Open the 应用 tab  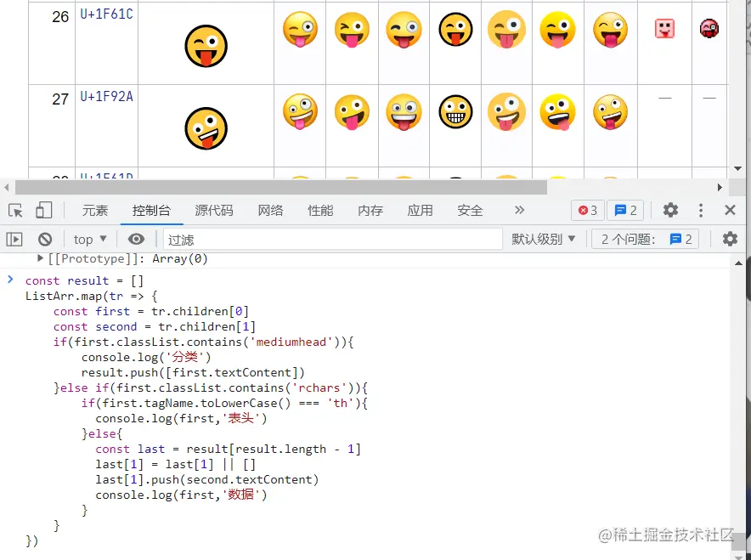click(x=420, y=210)
